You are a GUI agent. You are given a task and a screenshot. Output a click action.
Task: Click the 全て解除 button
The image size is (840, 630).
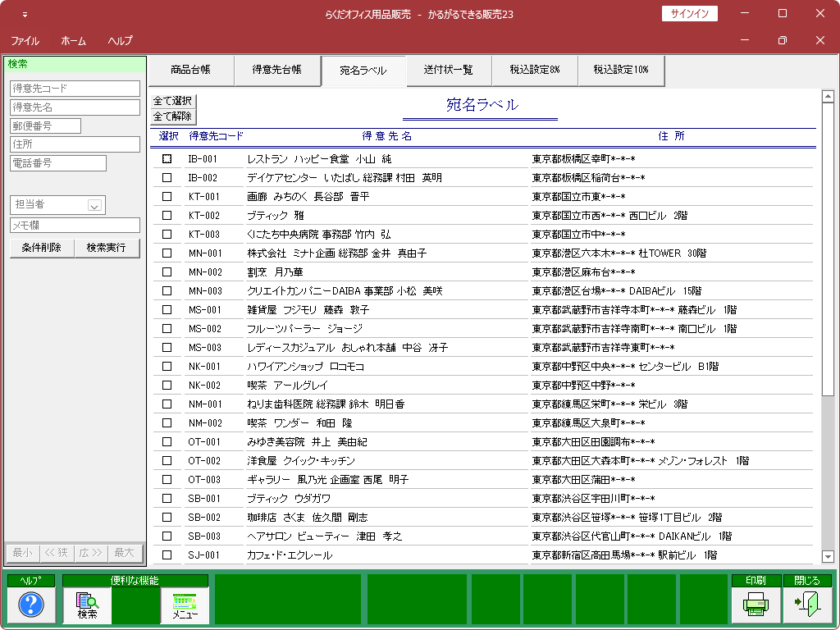[173, 116]
